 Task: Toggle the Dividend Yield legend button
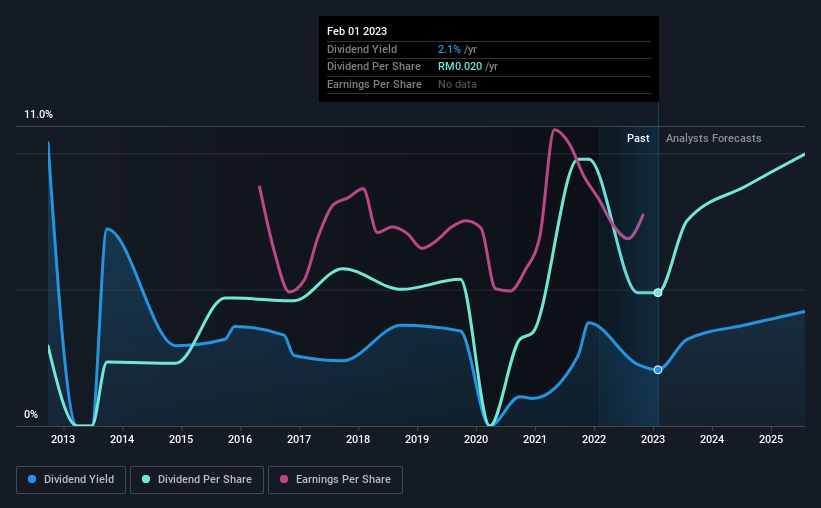point(71,480)
